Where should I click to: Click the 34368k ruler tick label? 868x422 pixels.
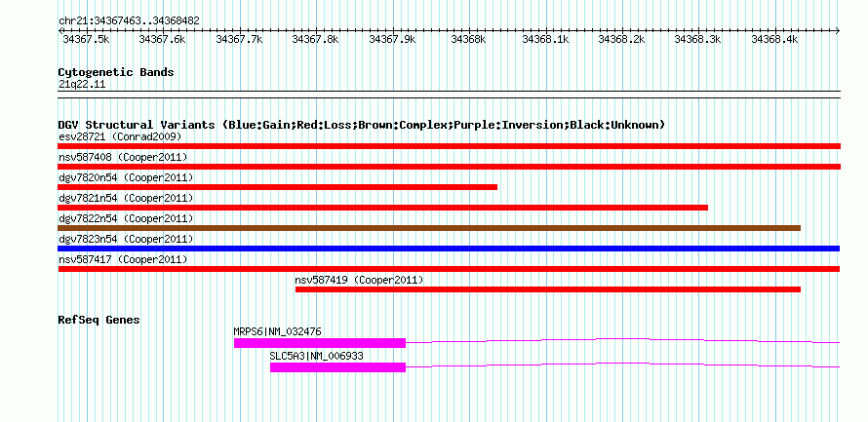pos(468,39)
